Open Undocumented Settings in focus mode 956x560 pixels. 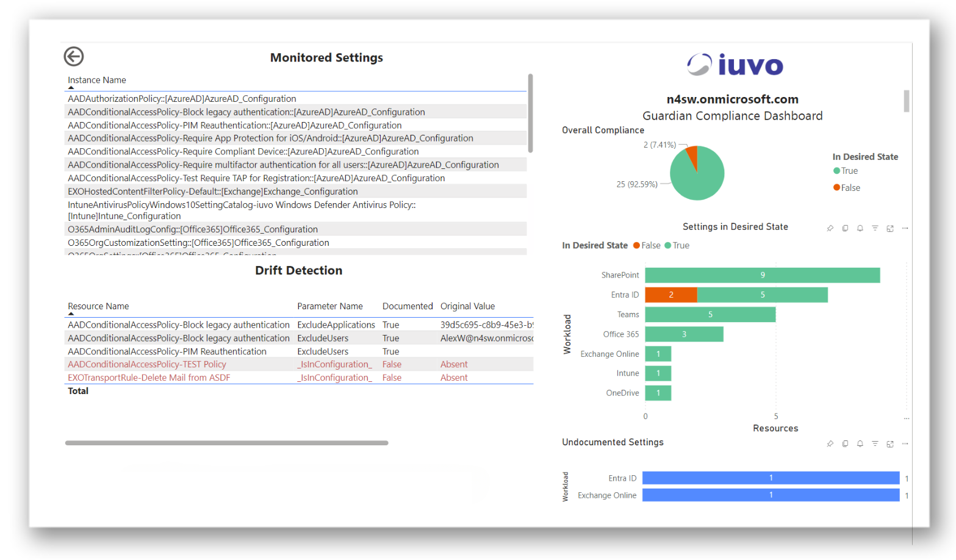[890, 443]
